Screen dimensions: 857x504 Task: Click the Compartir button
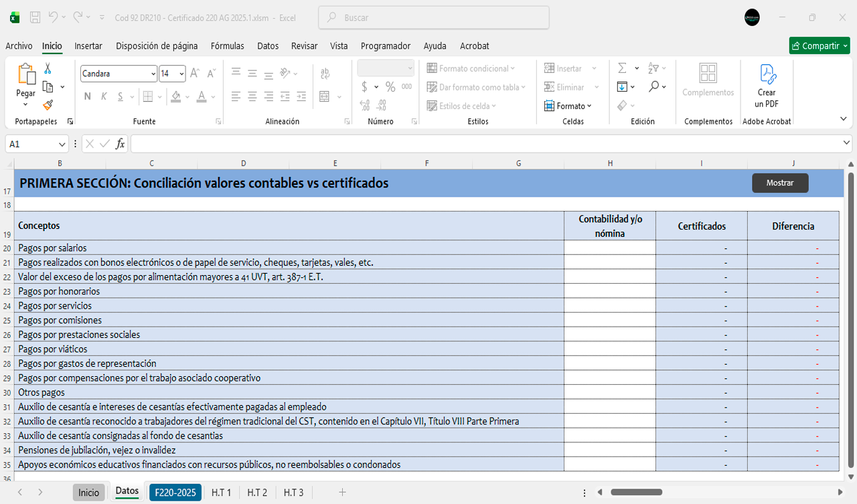pyautogui.click(x=819, y=46)
